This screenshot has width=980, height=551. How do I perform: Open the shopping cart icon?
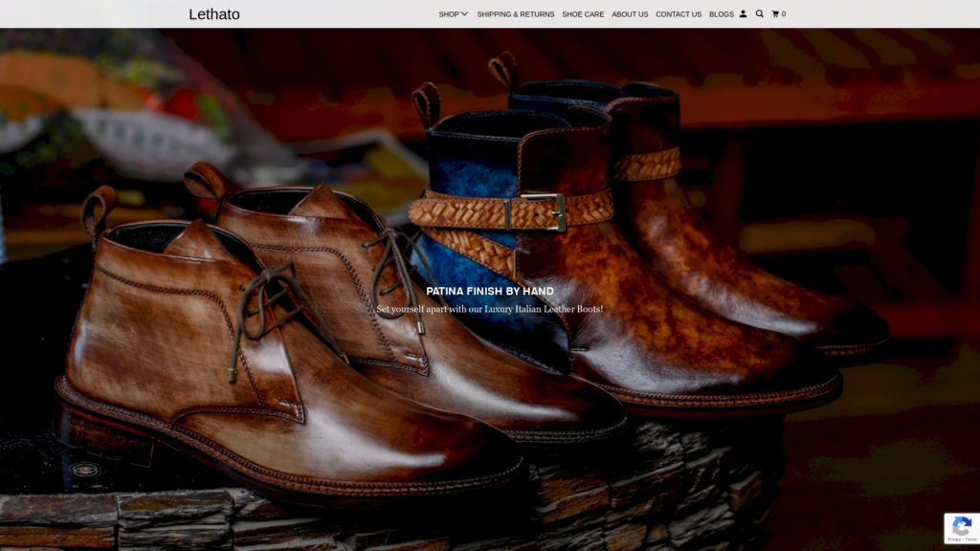[775, 14]
